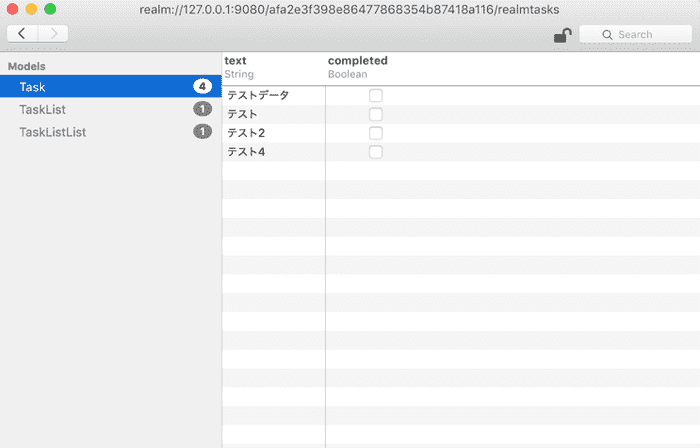Click the forward navigation arrow button

pos(53,34)
